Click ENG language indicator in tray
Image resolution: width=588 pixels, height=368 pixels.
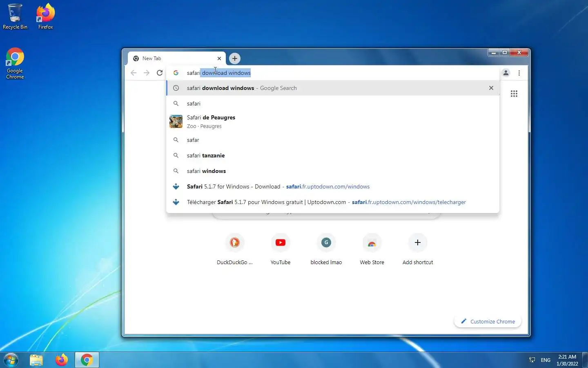pos(546,360)
